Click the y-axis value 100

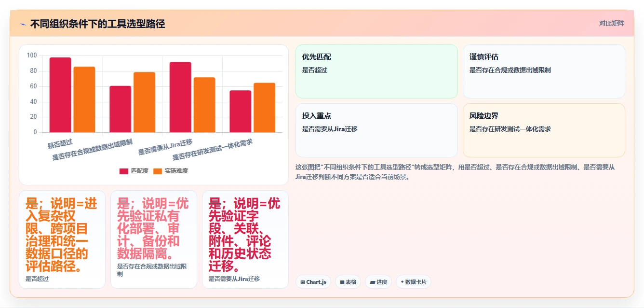[32, 56]
